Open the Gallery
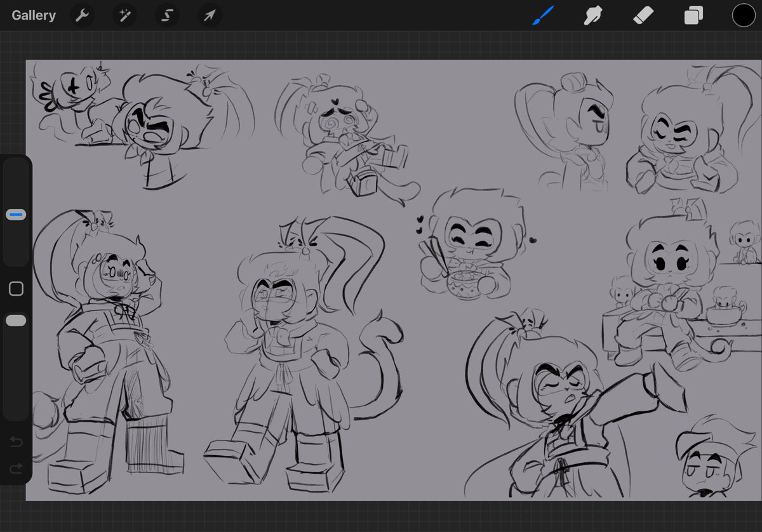Screen dimensions: 762x532 (34, 15)
